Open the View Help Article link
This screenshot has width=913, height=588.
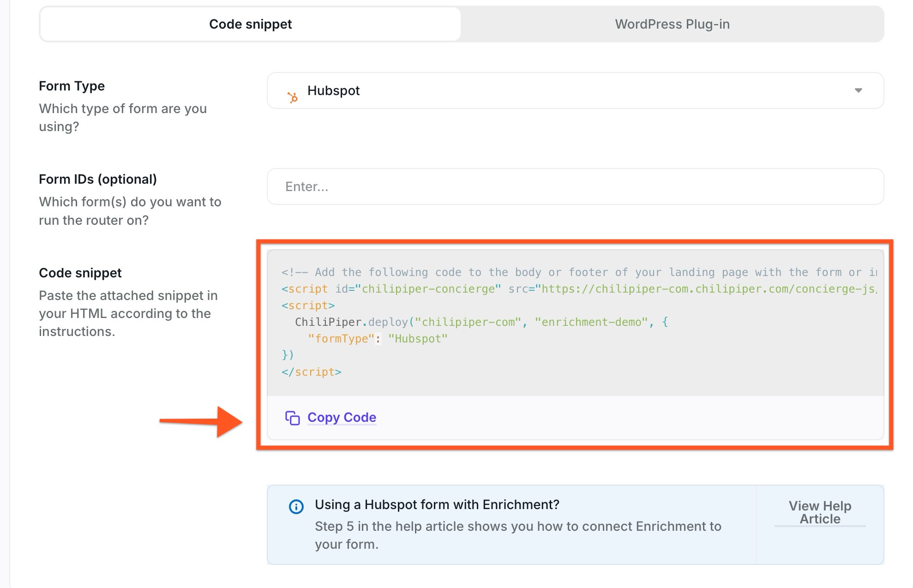819,512
